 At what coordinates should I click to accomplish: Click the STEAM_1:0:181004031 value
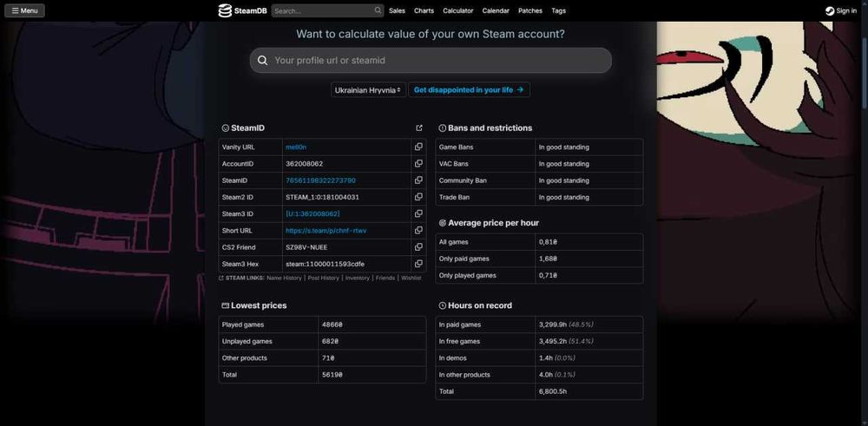click(323, 197)
